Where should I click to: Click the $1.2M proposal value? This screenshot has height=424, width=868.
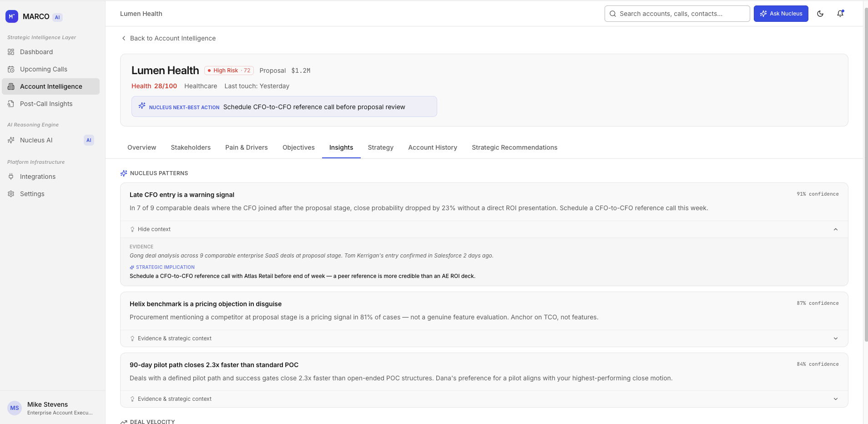[301, 71]
